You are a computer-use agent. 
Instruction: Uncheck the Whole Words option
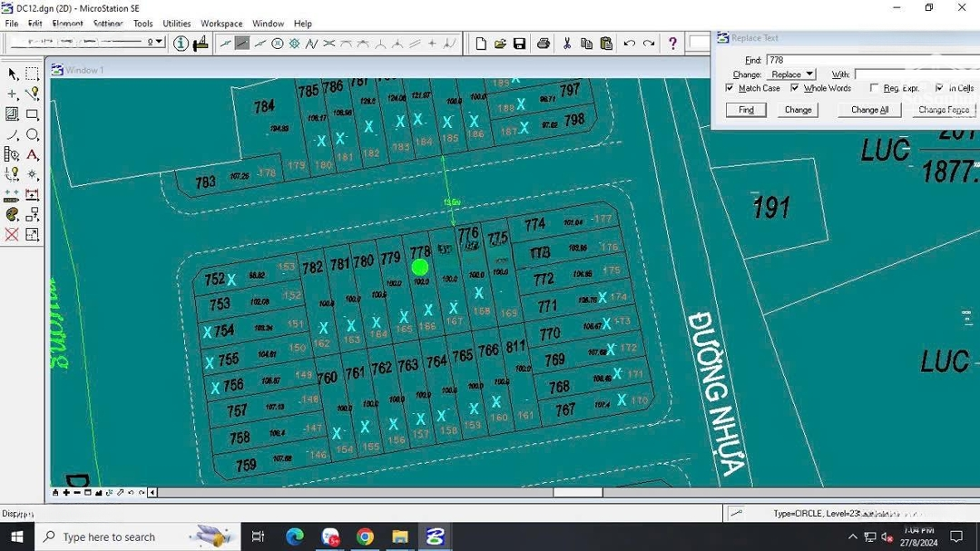click(x=795, y=88)
